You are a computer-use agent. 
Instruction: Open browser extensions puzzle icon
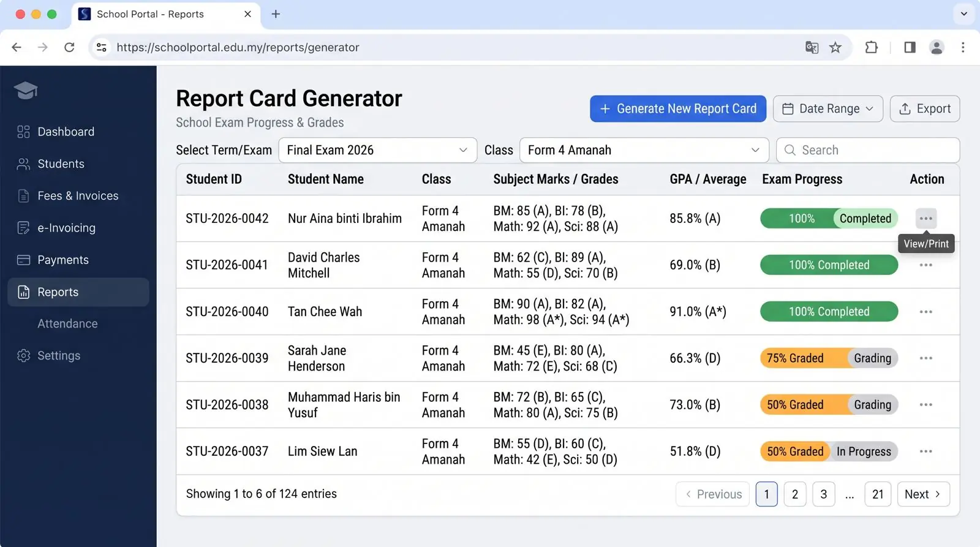pos(871,47)
